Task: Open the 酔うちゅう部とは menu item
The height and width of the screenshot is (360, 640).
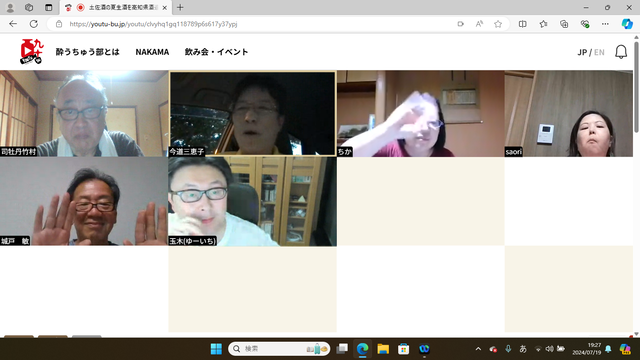Action: pos(87,52)
